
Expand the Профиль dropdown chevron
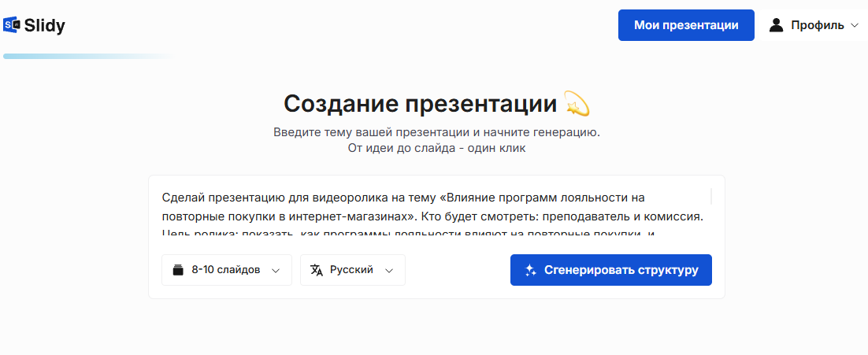pyautogui.click(x=854, y=25)
